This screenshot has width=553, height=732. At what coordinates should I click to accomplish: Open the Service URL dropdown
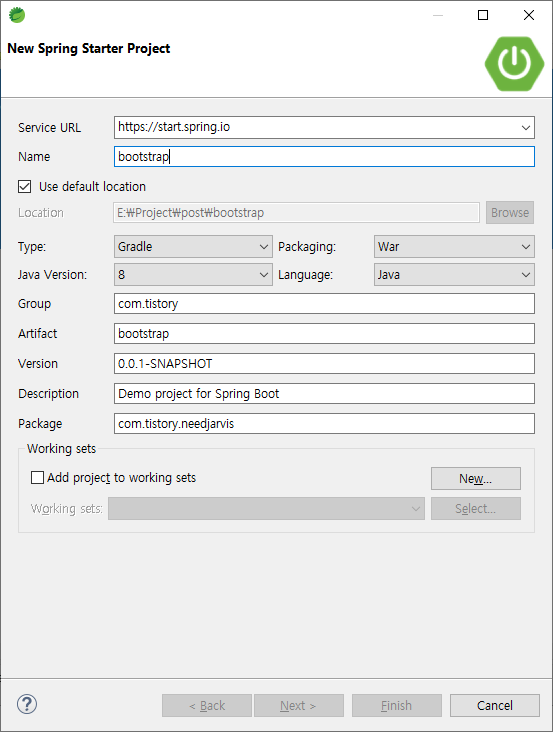[525, 127]
